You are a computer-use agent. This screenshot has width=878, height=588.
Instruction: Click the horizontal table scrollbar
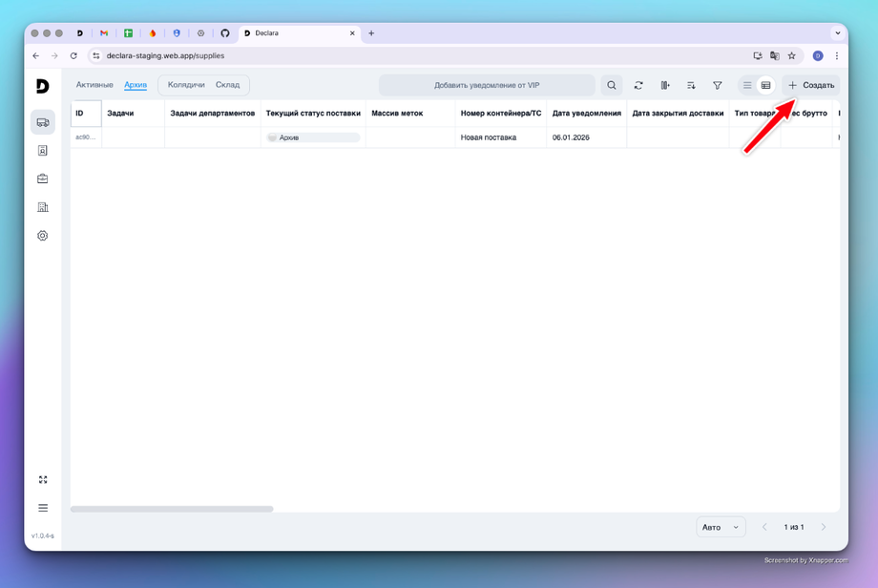click(172, 509)
